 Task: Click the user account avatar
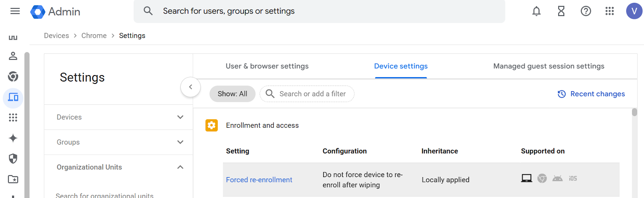click(x=634, y=11)
